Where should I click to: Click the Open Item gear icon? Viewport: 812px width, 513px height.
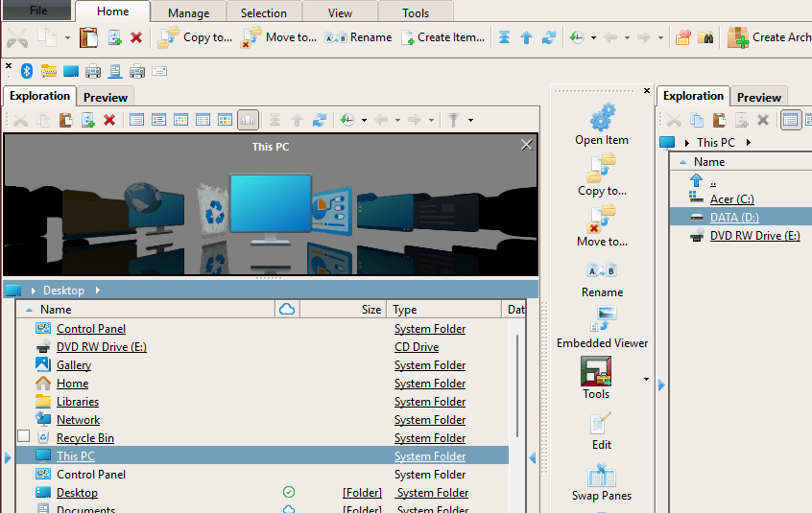602,118
